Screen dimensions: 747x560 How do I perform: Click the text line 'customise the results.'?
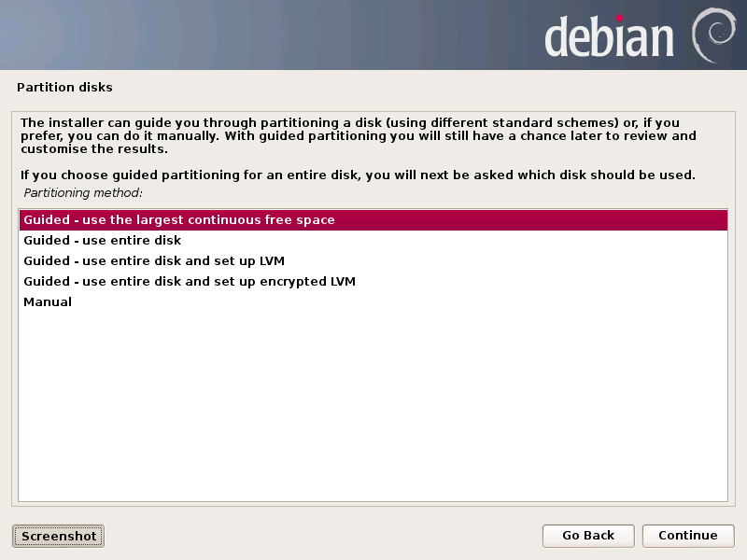pyautogui.click(x=94, y=149)
